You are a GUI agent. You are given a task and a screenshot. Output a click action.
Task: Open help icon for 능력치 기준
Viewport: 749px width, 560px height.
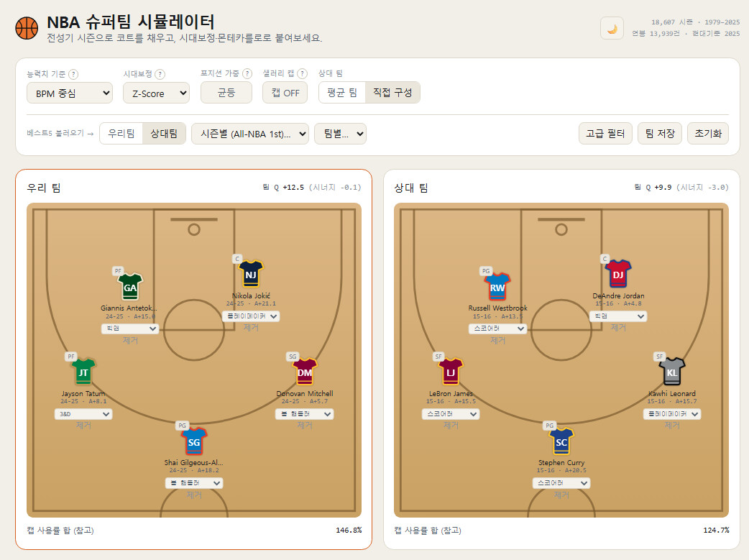tap(73, 74)
